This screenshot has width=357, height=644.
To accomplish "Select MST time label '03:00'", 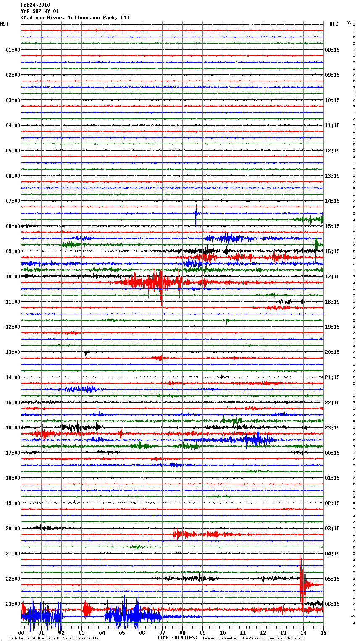I will point(13,100).
